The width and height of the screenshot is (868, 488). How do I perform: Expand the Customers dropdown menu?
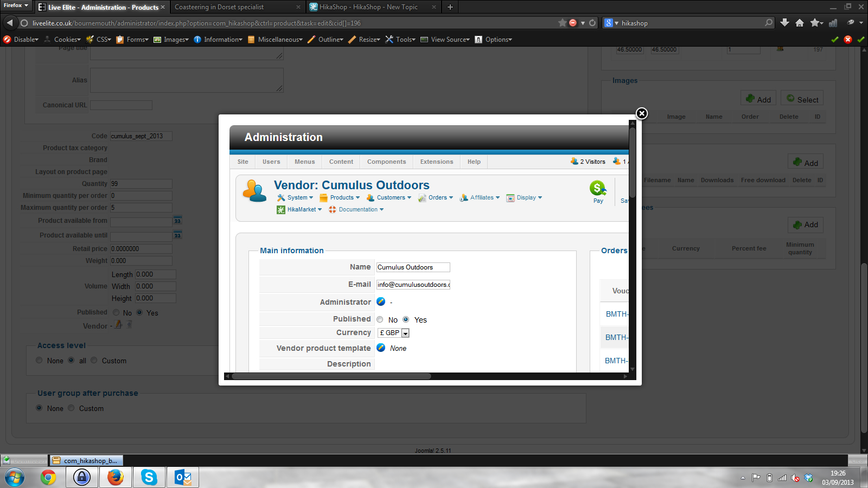click(389, 197)
